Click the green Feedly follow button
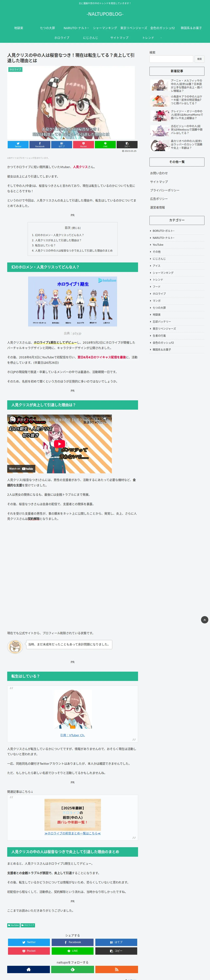The height and width of the screenshot is (980, 210). click(72, 969)
